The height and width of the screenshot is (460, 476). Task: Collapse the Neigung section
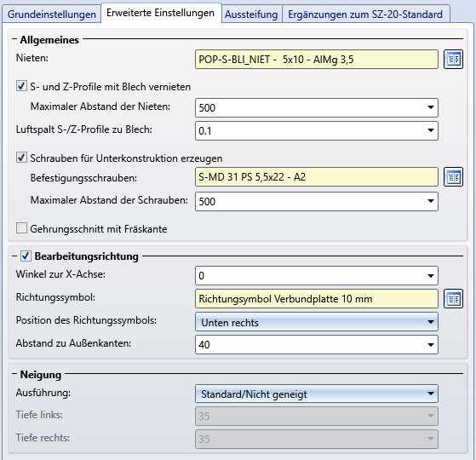point(14,374)
